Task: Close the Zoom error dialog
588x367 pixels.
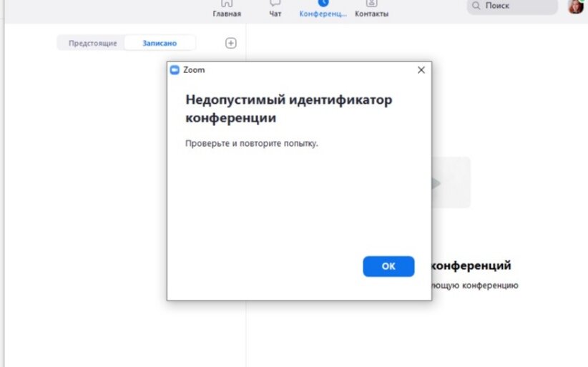Action: (x=421, y=70)
